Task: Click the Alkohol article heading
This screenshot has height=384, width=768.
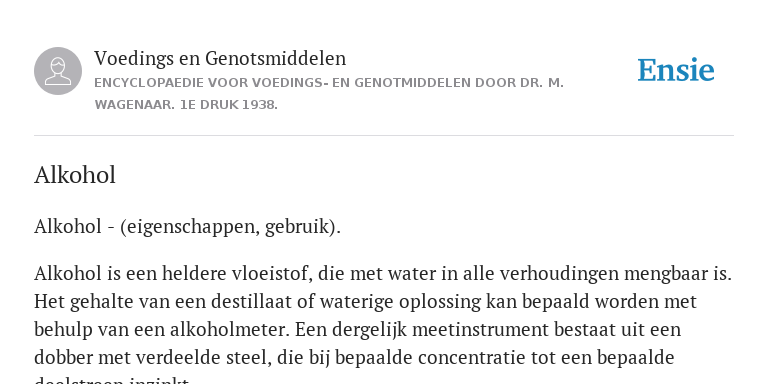Action: 75,175
